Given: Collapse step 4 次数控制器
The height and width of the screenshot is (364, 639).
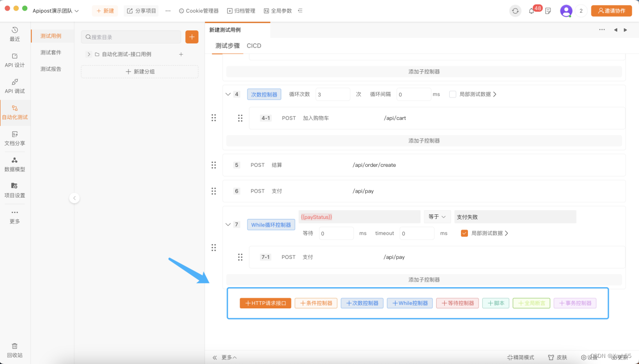Looking at the screenshot, I should click(227, 94).
